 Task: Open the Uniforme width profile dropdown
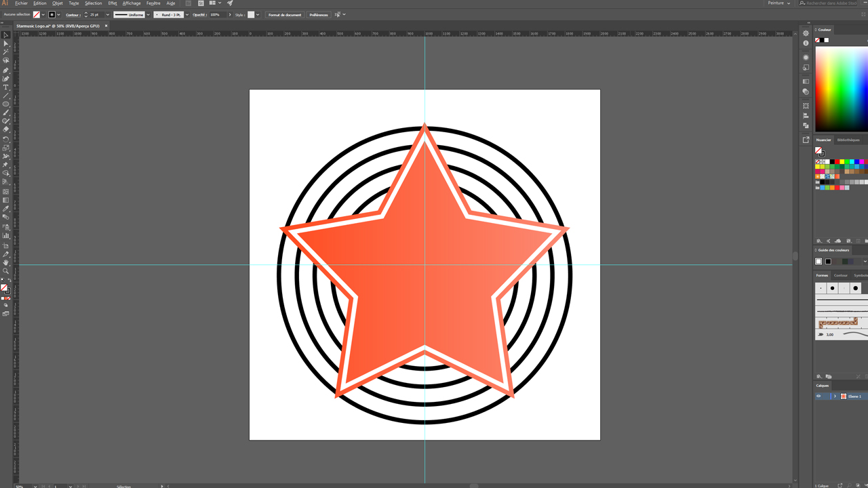(148, 15)
